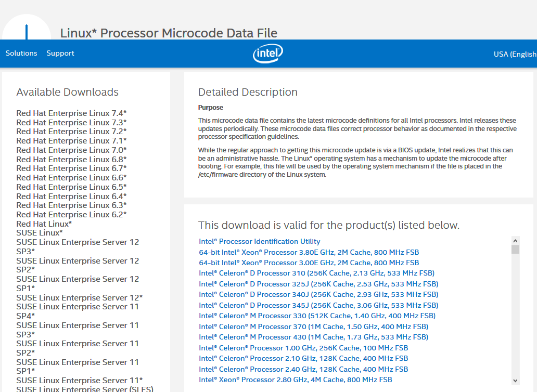This screenshot has height=392, width=537.
Task: Click Intel Celeron Processor 1.00 GHz link
Action: click(x=303, y=347)
